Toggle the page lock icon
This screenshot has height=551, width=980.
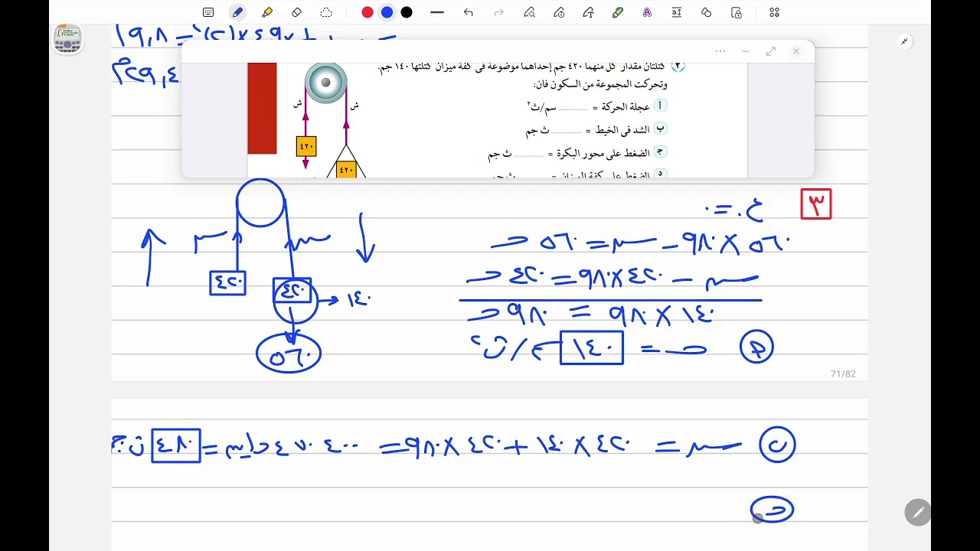click(737, 12)
